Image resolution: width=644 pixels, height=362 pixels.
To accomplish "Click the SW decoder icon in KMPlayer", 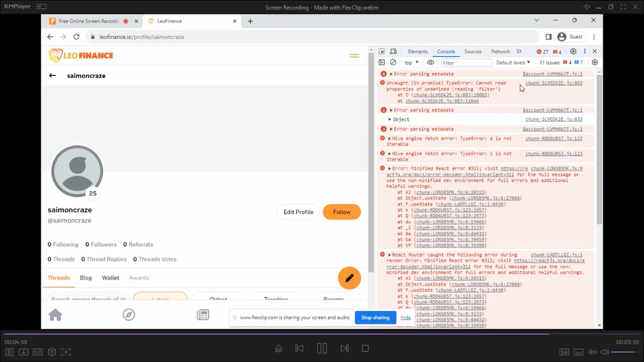I will [x=564, y=352].
